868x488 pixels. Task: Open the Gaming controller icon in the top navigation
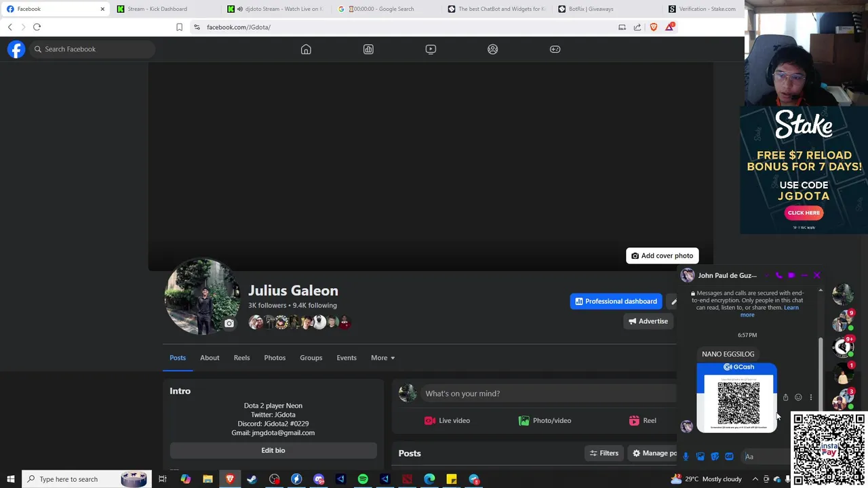tap(555, 49)
